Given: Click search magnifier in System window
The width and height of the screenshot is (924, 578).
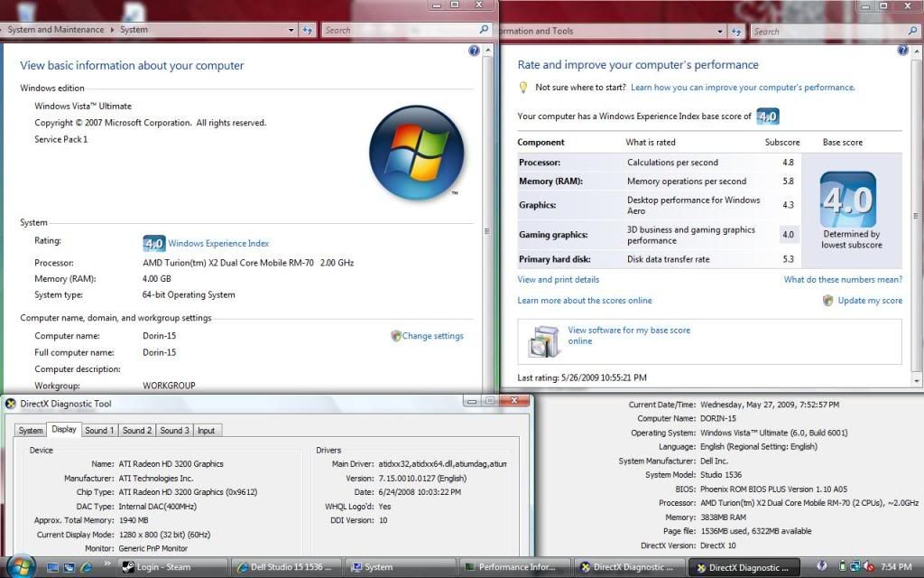Looking at the screenshot, I should coord(484,29).
